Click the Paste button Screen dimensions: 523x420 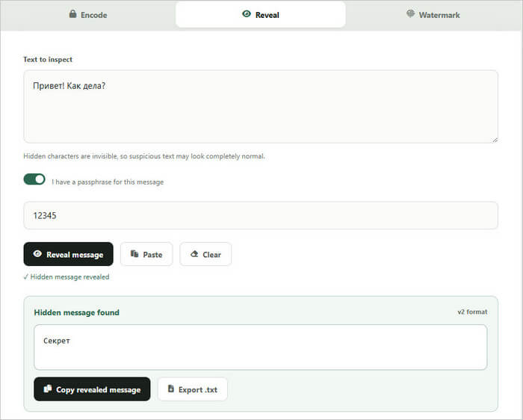point(146,254)
